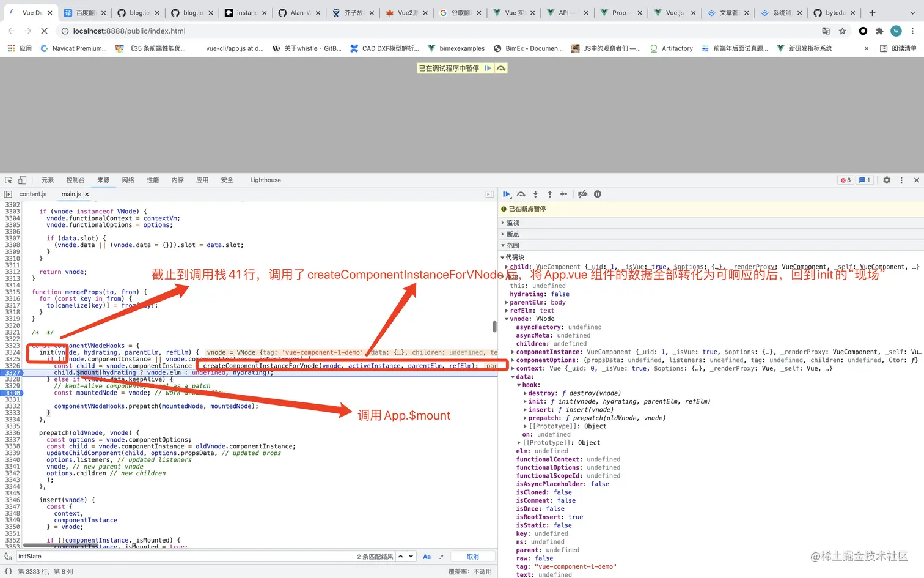Switch to the 控制台 DevTools tab
Viewport: 924px width, 578px height.
(75, 180)
